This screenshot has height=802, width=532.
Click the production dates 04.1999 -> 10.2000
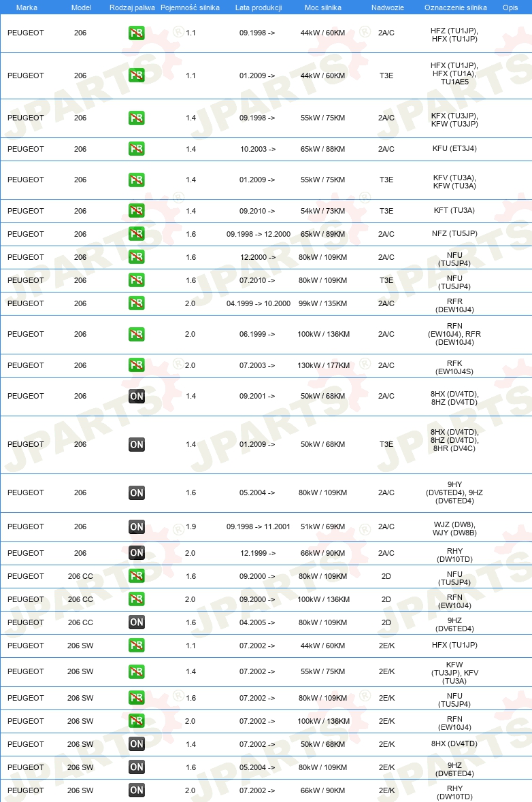259,303
